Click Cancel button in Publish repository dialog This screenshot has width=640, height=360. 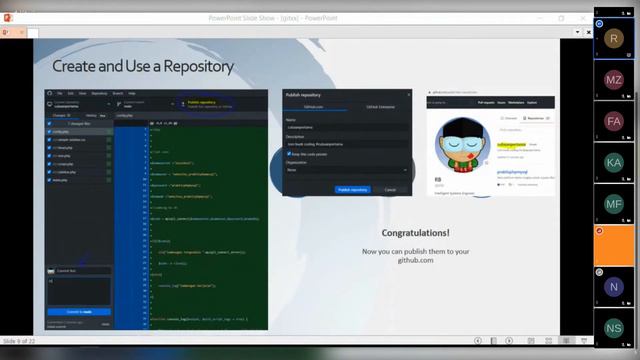coord(390,190)
